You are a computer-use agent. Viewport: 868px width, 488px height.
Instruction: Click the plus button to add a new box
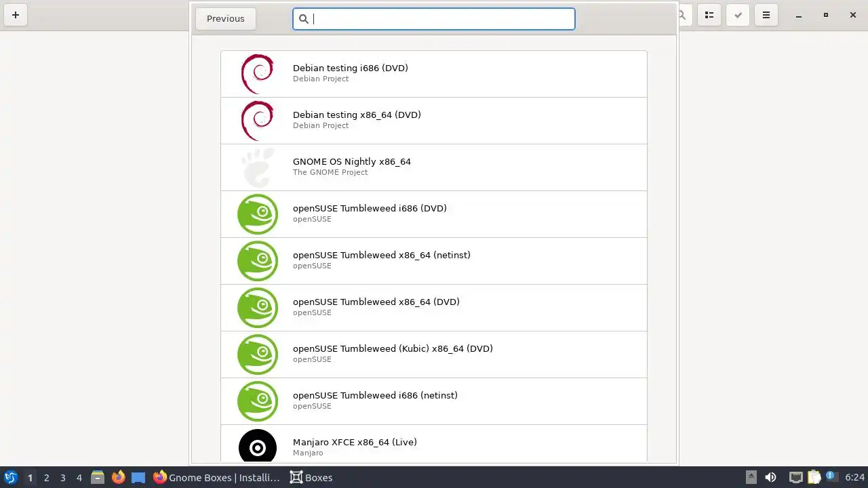point(15,15)
